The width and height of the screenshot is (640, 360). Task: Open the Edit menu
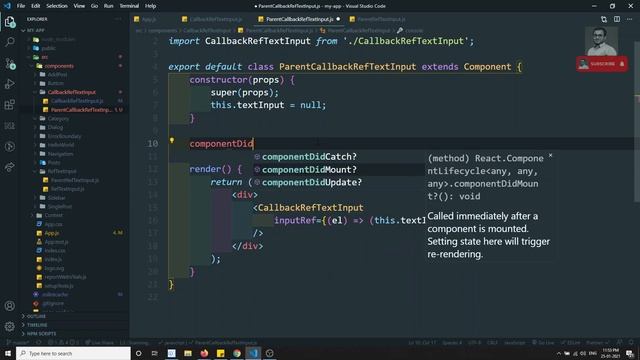pos(36,6)
